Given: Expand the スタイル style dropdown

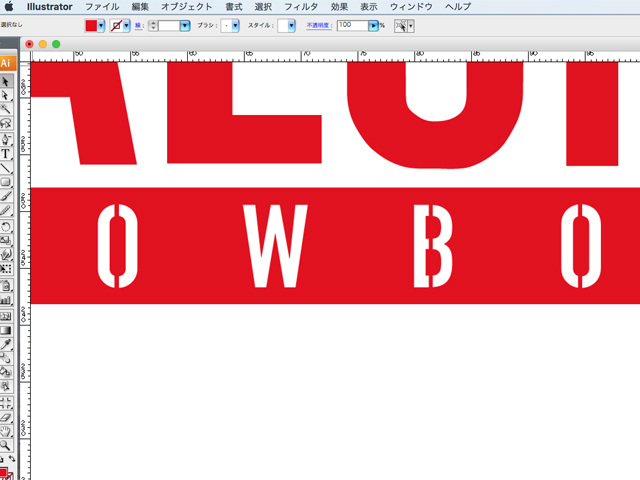Looking at the screenshot, I should click(292, 25).
